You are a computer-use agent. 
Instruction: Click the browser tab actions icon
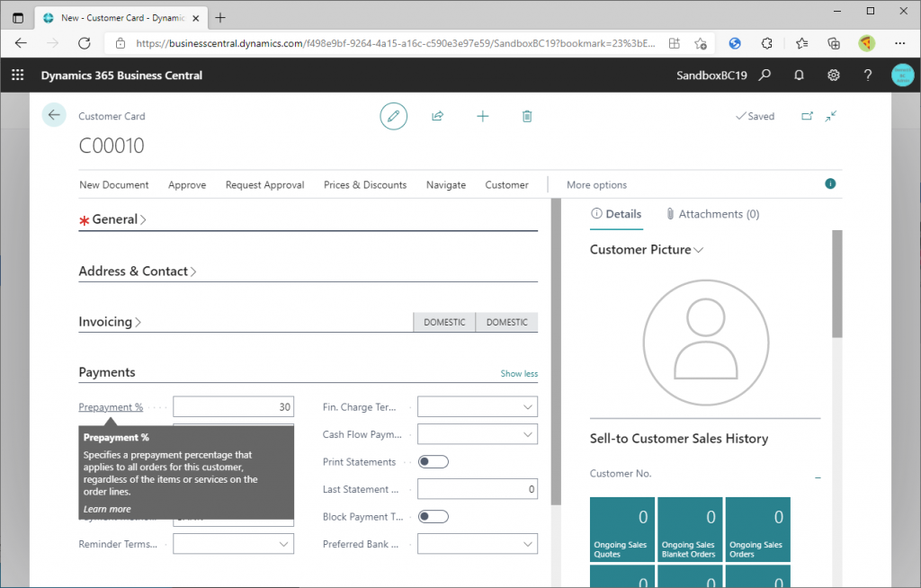click(x=18, y=18)
